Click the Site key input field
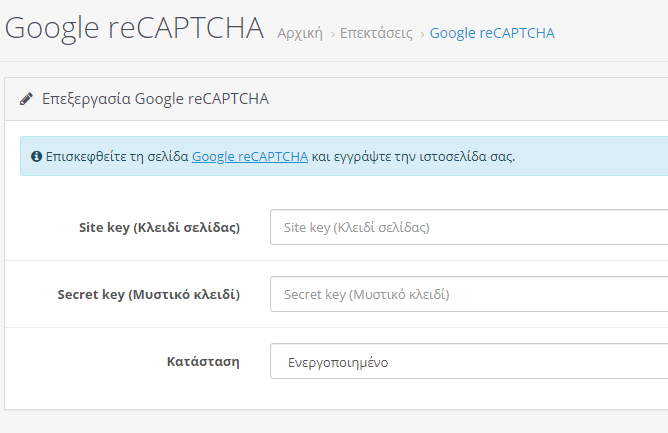 pyautogui.click(x=469, y=227)
